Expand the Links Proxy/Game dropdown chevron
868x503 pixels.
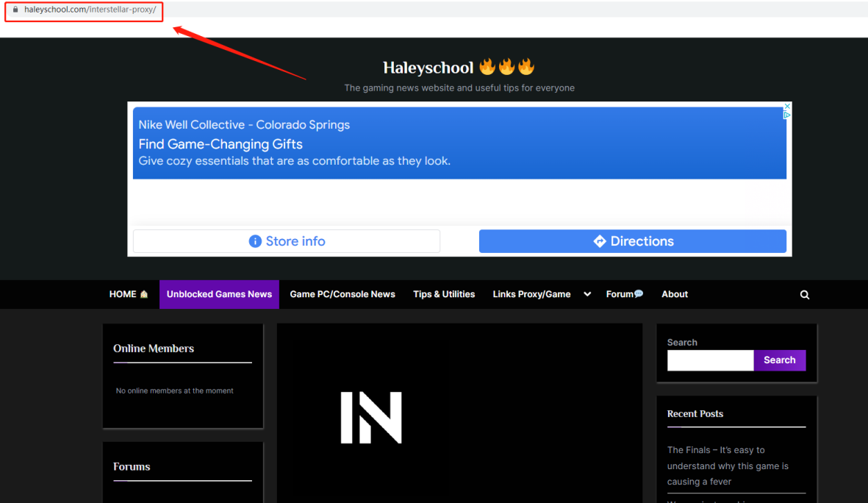(587, 294)
